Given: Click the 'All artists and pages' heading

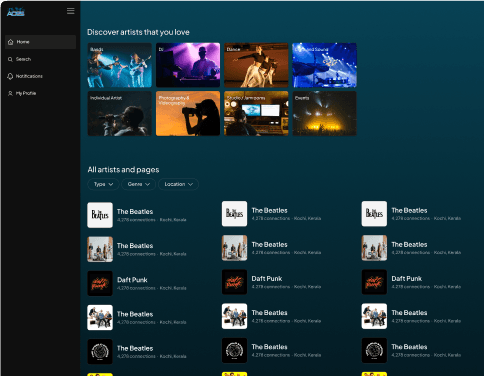Looking at the screenshot, I should (x=123, y=170).
